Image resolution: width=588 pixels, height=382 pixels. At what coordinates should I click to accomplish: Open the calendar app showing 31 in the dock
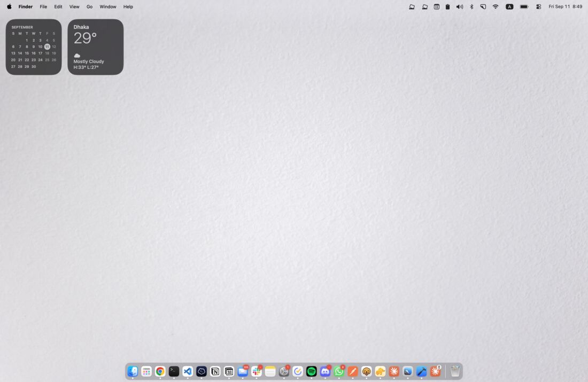(x=229, y=371)
